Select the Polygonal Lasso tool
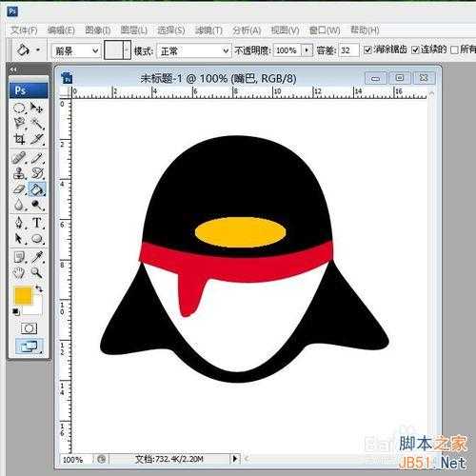Image resolution: width=476 pixels, height=476 pixels. click(x=19, y=123)
